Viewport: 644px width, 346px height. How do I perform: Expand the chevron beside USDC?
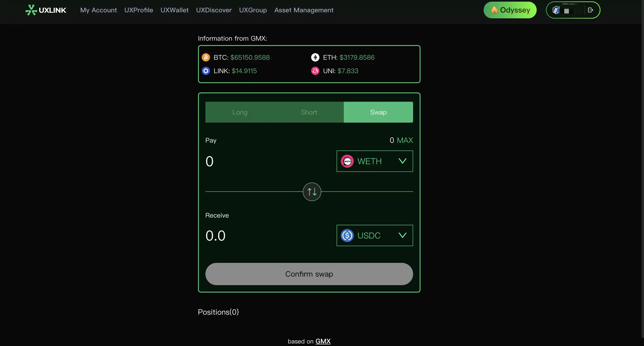coord(402,235)
